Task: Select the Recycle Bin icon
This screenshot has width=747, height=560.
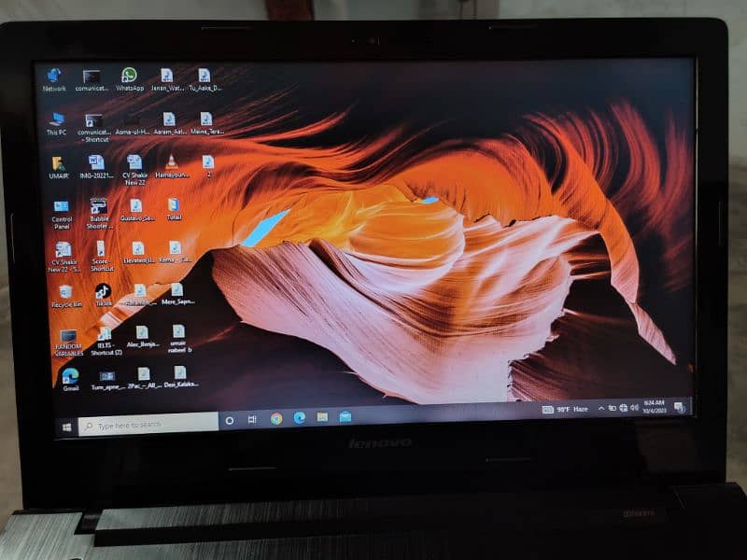Action: pos(65,292)
